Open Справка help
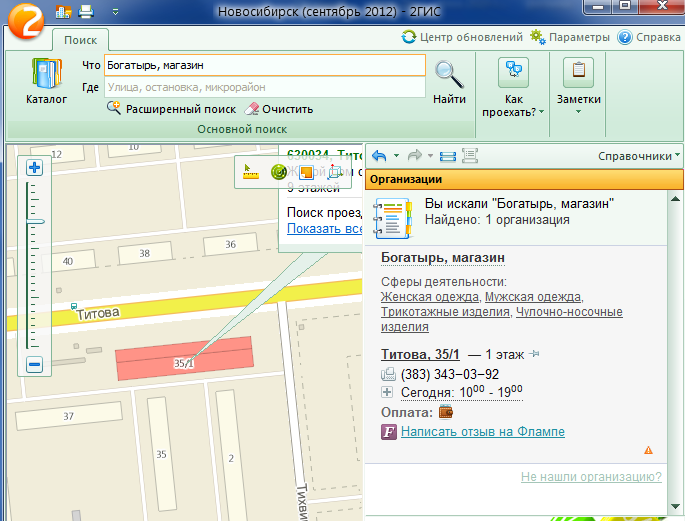 click(649, 37)
